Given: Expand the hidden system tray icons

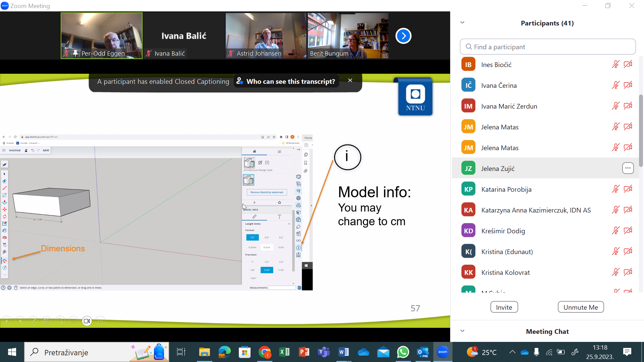Looking at the screenshot, I should coord(512,352).
